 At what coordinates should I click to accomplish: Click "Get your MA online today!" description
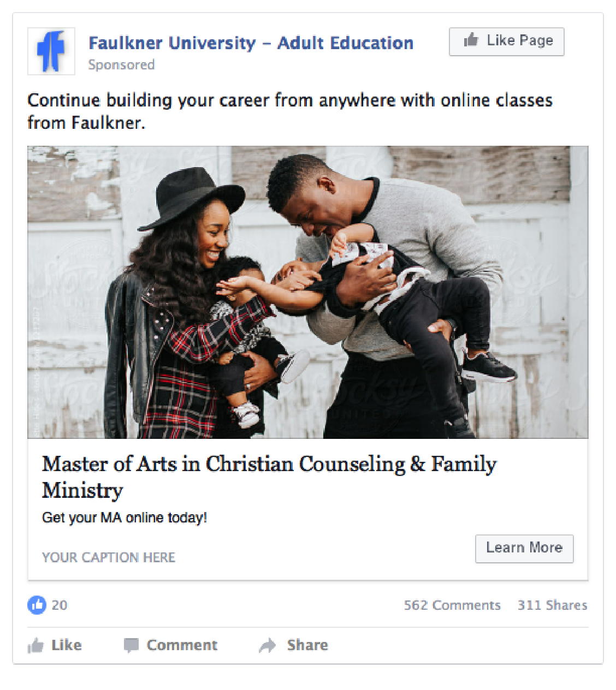point(125,517)
